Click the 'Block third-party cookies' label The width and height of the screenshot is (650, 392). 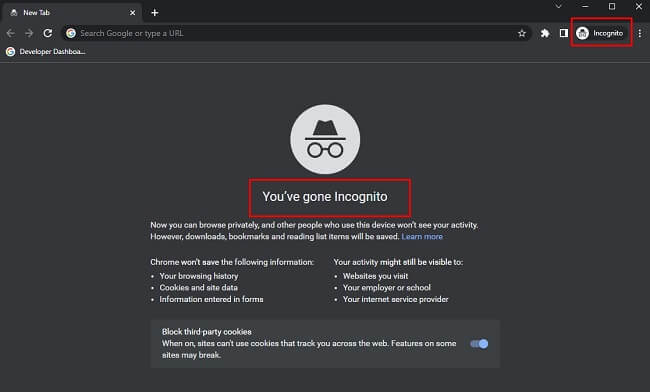tap(207, 332)
